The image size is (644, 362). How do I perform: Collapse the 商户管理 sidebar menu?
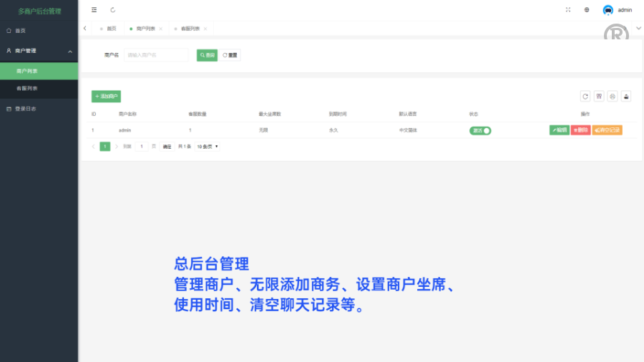(70, 51)
